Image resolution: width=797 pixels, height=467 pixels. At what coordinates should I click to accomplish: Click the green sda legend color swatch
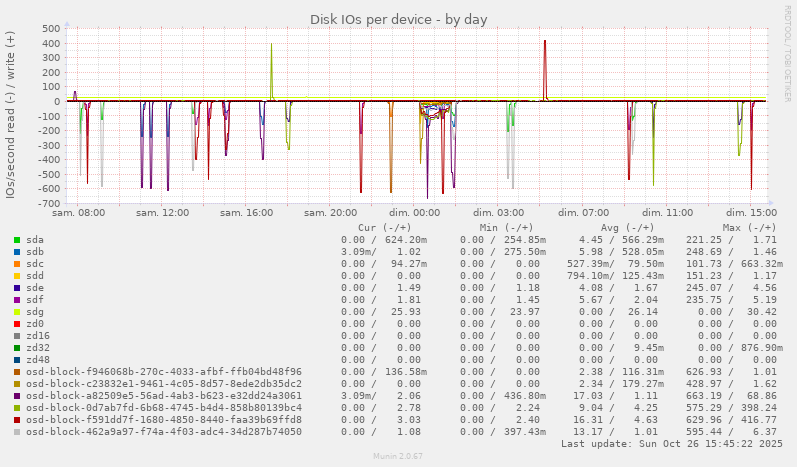pyautogui.click(x=17, y=240)
